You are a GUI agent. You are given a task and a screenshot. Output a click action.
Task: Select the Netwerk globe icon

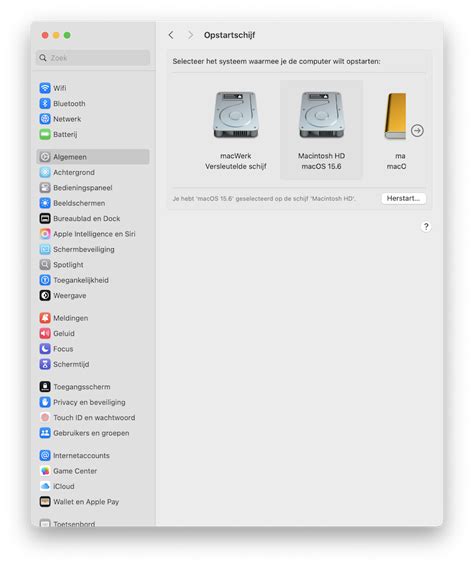(45, 119)
